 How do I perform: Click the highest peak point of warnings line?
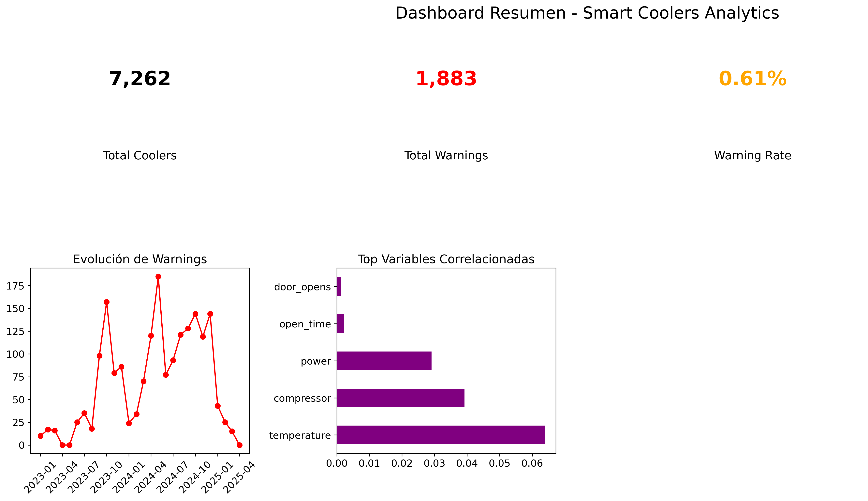click(158, 277)
